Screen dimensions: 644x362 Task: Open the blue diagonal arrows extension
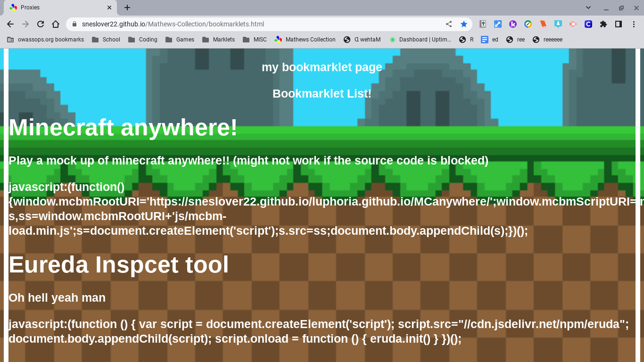click(x=498, y=24)
